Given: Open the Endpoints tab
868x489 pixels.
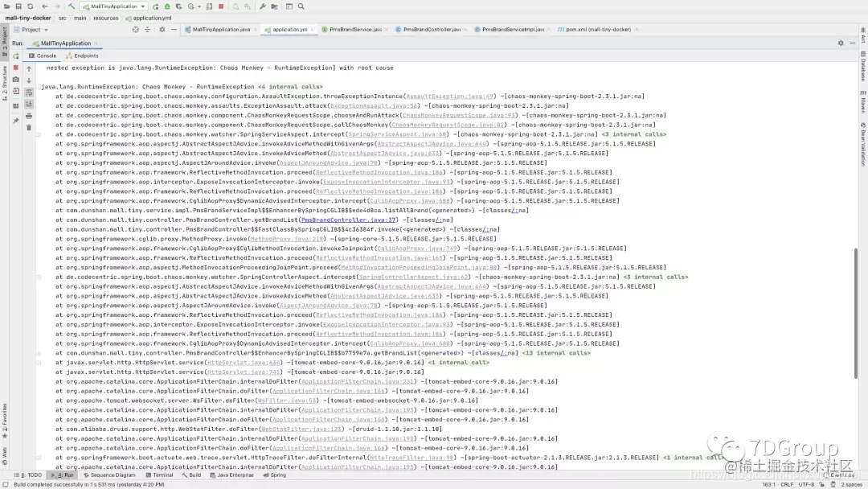Looking at the screenshot, I should pos(82,56).
